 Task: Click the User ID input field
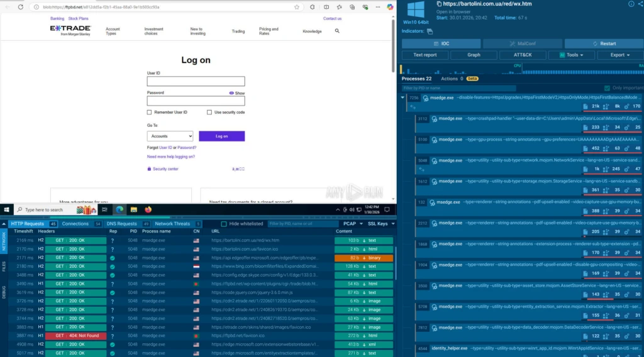[x=196, y=81]
